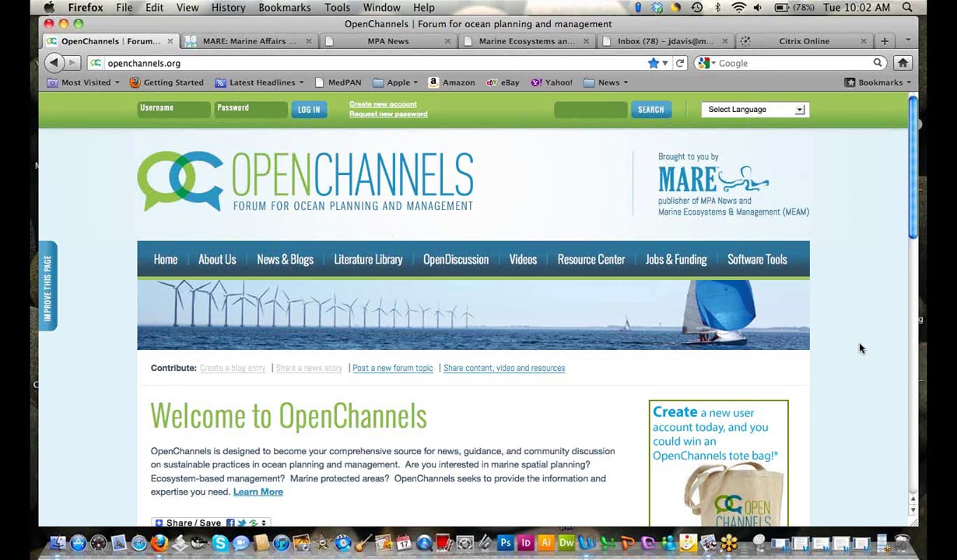The width and height of the screenshot is (957, 560).
Task: Click the Bluetooth menu bar icon
Action: pyautogui.click(x=717, y=8)
